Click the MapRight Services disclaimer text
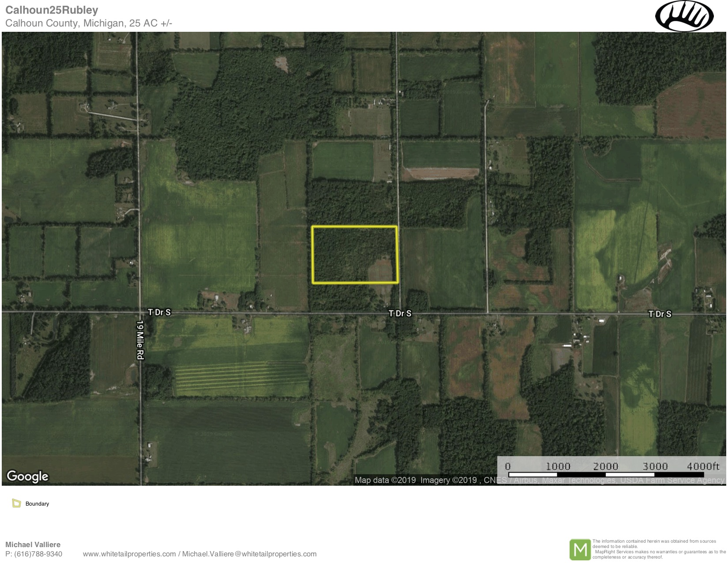 659,549
